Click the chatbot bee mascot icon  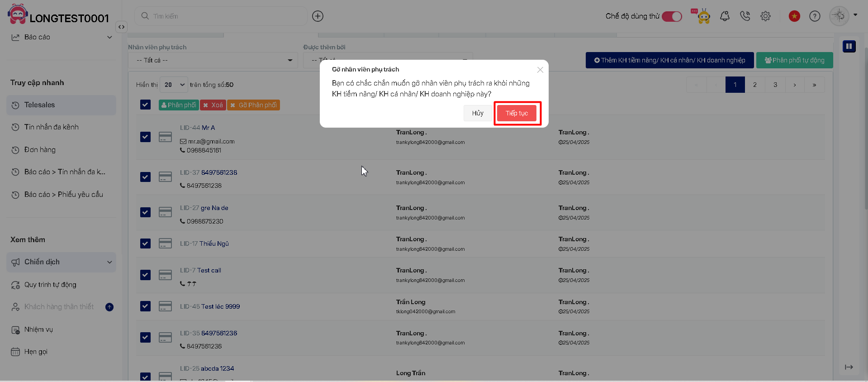(703, 16)
